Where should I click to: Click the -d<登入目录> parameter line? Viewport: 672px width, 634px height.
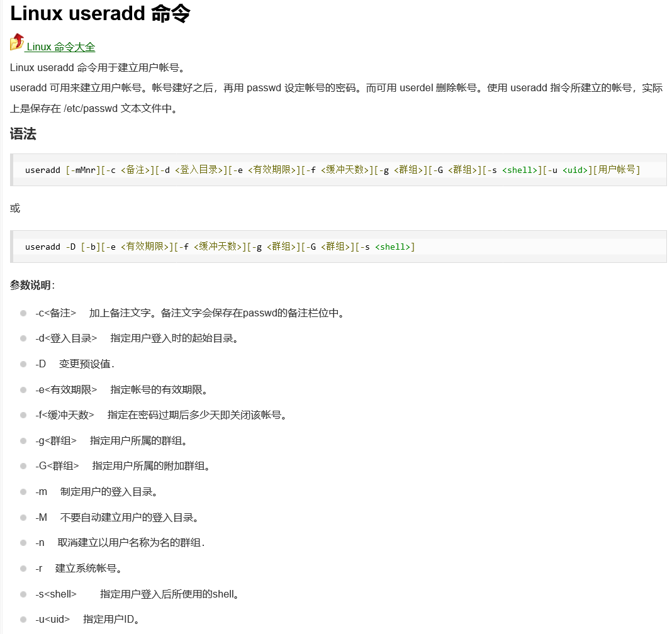(x=137, y=338)
